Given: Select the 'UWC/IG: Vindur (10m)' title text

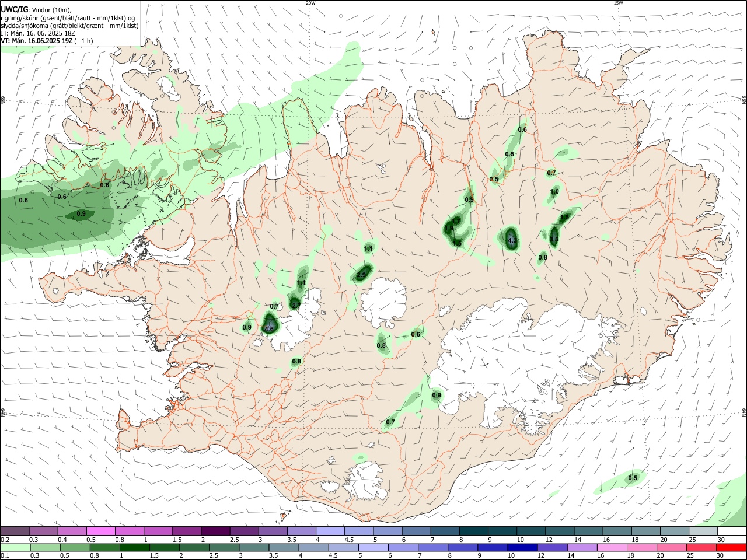Looking at the screenshot, I should tap(35, 10).
